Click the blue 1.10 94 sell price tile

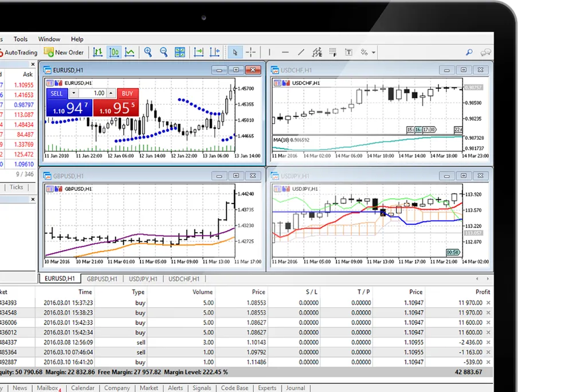69,108
